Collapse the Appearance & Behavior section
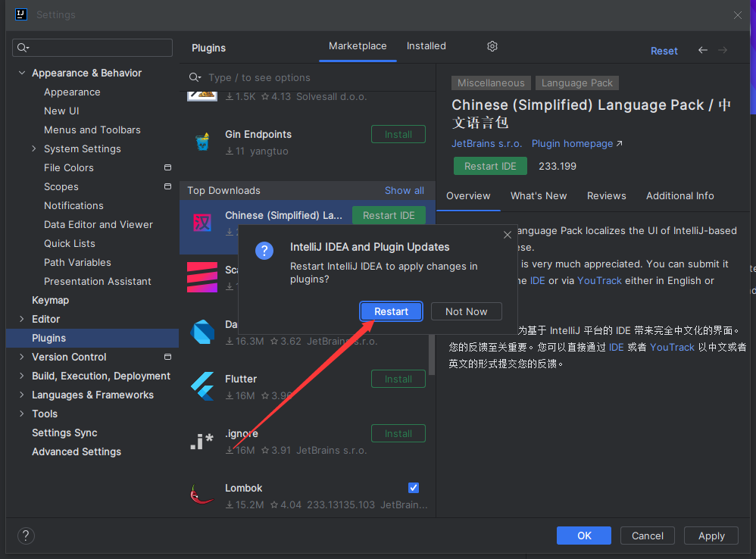The image size is (756, 559). click(x=22, y=73)
